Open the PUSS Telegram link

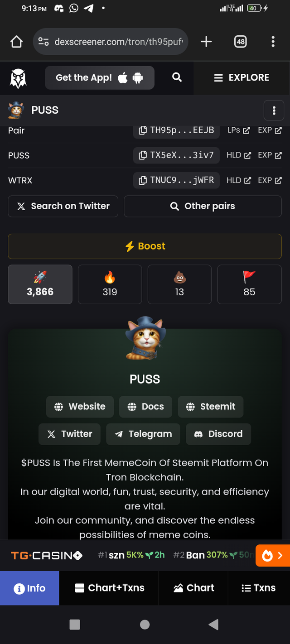[x=143, y=434]
